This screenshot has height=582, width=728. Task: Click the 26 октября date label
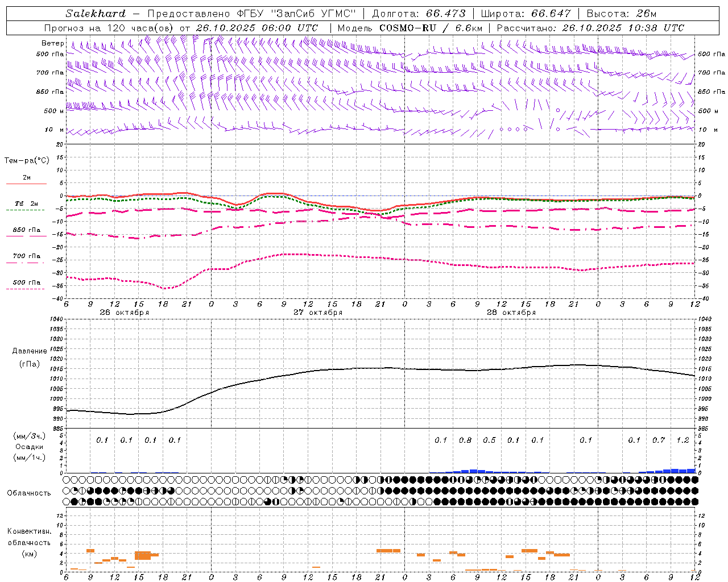[x=124, y=313]
